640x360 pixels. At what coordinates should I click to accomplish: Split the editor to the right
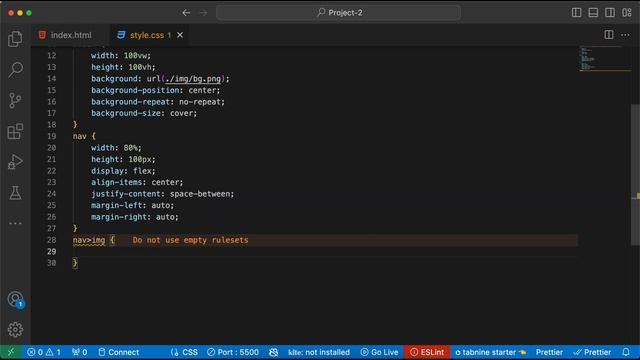click(x=609, y=35)
